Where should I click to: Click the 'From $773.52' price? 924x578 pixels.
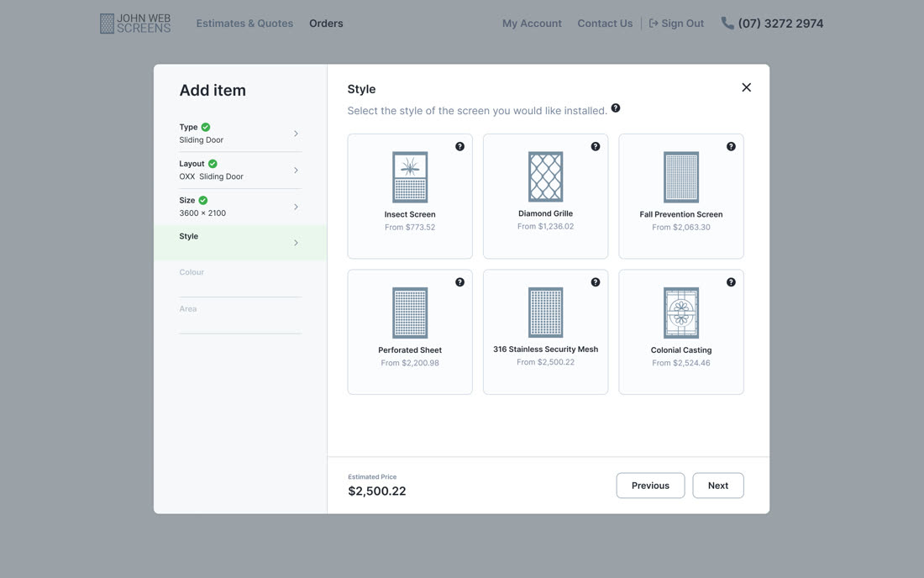pos(410,228)
